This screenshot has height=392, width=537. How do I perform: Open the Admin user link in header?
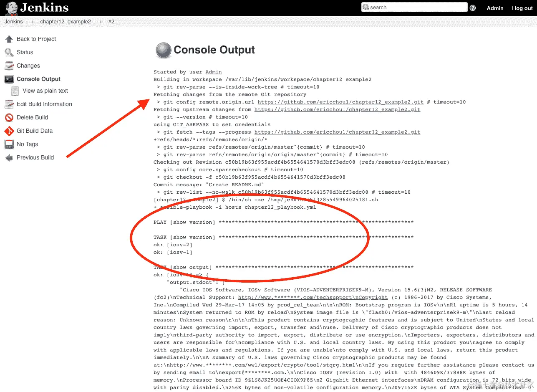(x=495, y=8)
